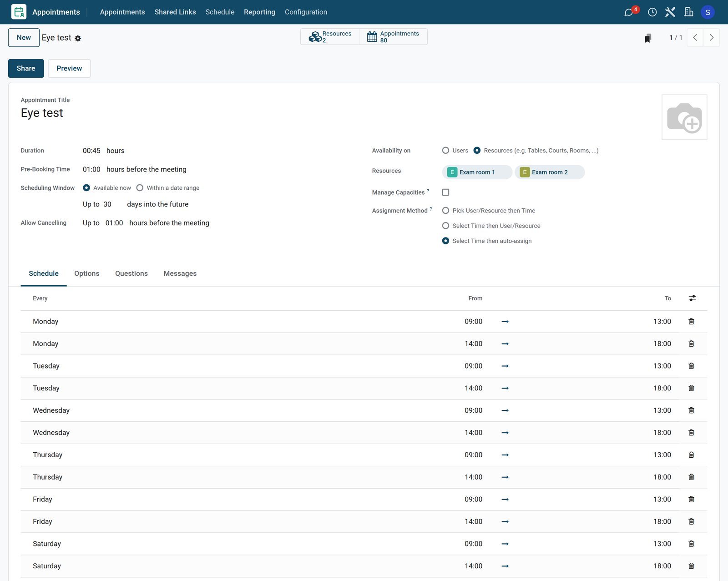
Task: Select the Users availability radio button
Action: coord(446,151)
